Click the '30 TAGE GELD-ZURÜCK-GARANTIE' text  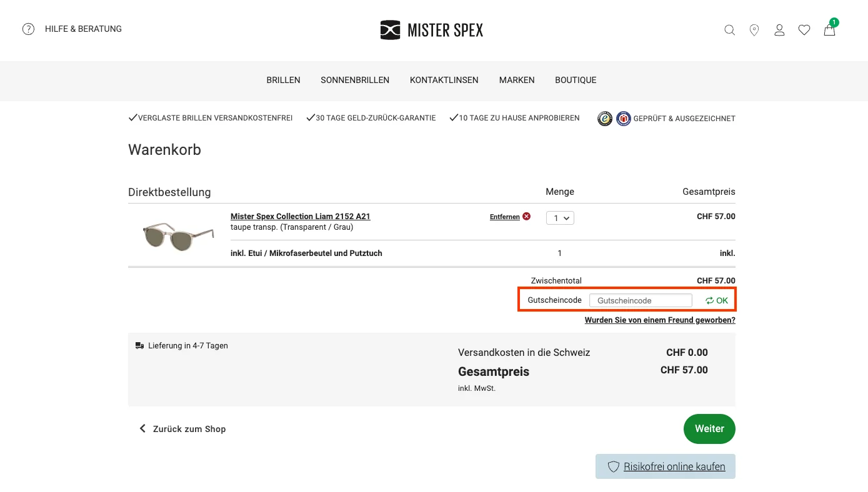click(376, 118)
